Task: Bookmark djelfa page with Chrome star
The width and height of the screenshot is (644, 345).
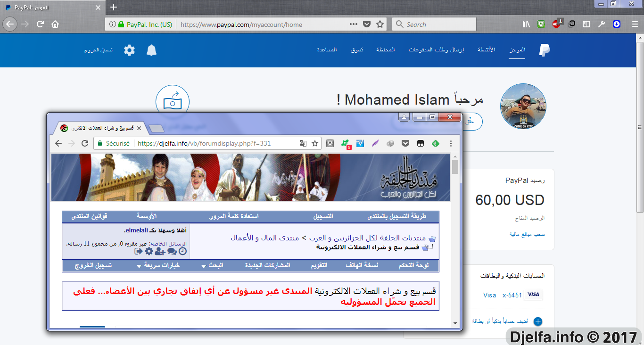Action: pos(315,143)
